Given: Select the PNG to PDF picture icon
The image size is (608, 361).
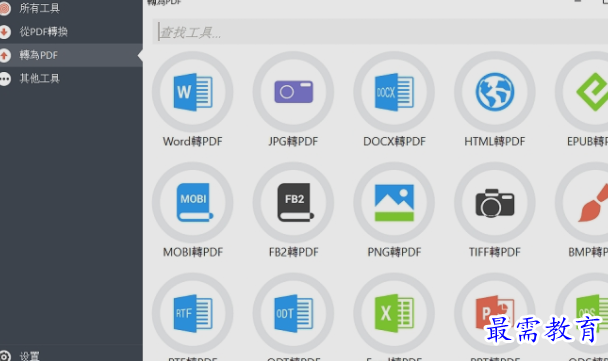Looking at the screenshot, I should [394, 202].
